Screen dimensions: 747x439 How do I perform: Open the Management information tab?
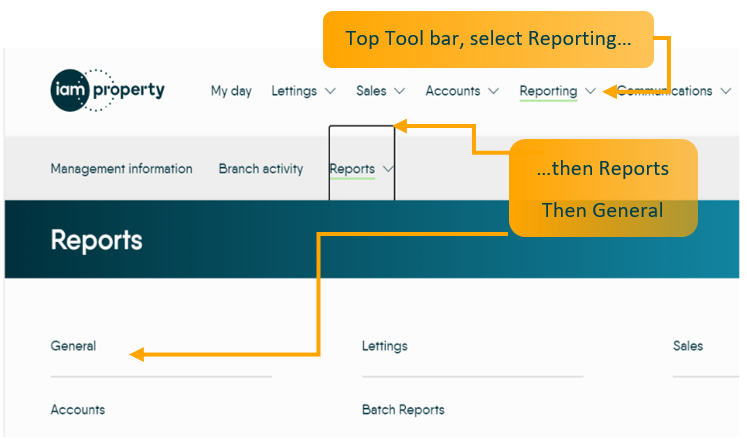coord(121,169)
